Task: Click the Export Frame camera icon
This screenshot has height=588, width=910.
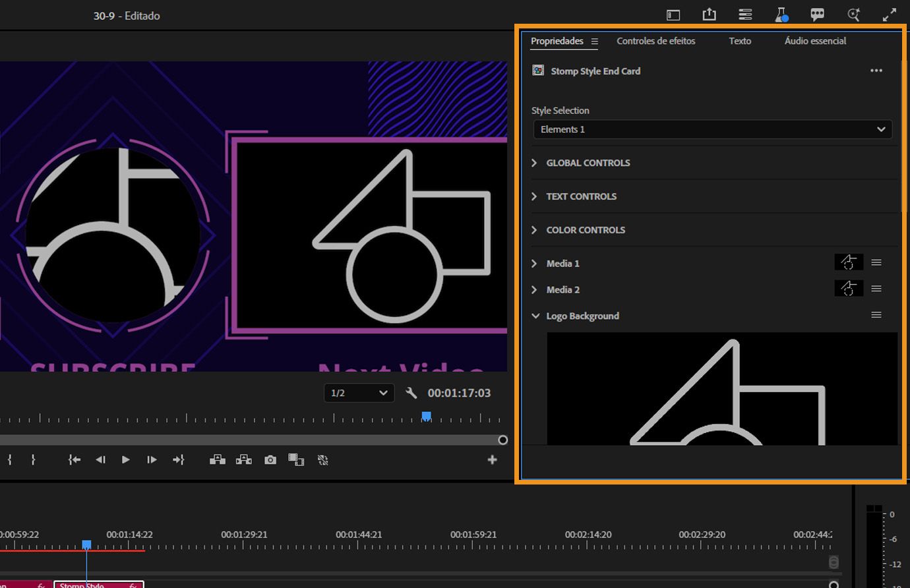Action: 270,459
